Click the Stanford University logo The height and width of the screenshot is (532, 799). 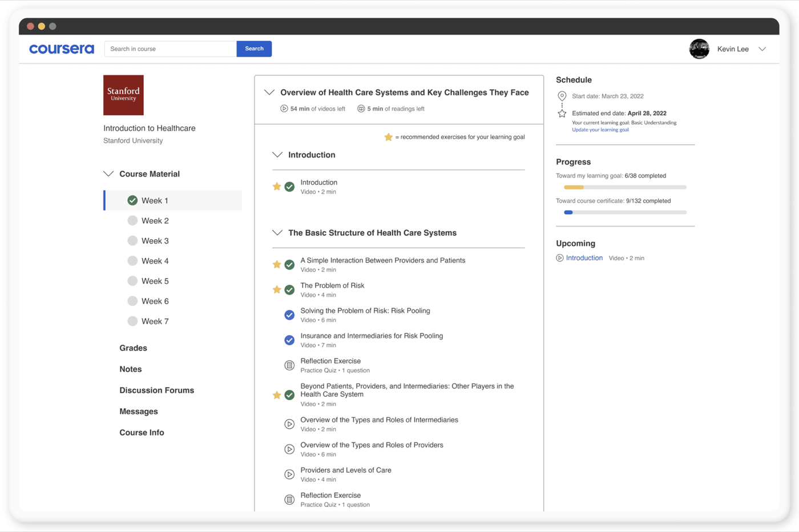(x=123, y=95)
